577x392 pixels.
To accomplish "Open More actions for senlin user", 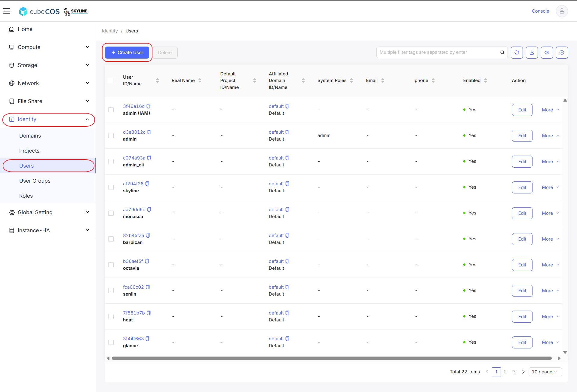I will (551, 291).
